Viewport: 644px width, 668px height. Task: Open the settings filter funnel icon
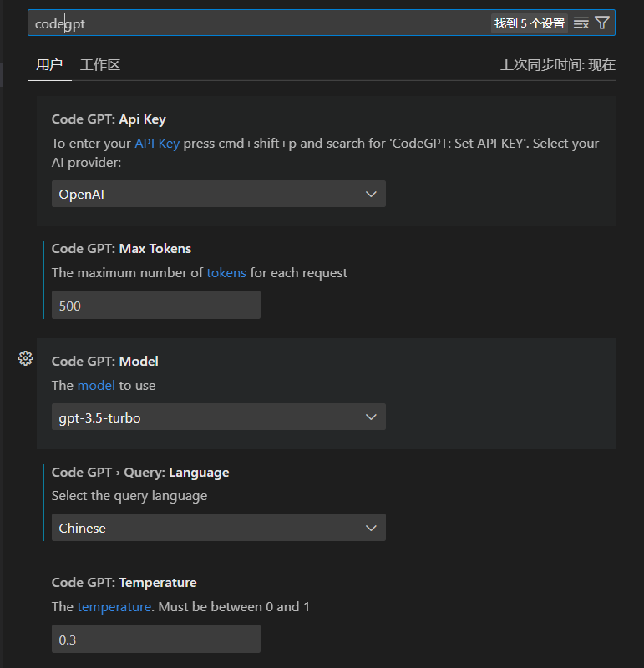pos(602,23)
